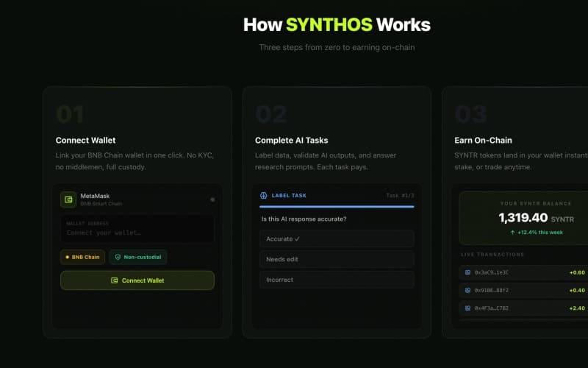Click the 'Earn On-Chain' heading
Viewport: 588px width, 368px height.
(483, 141)
